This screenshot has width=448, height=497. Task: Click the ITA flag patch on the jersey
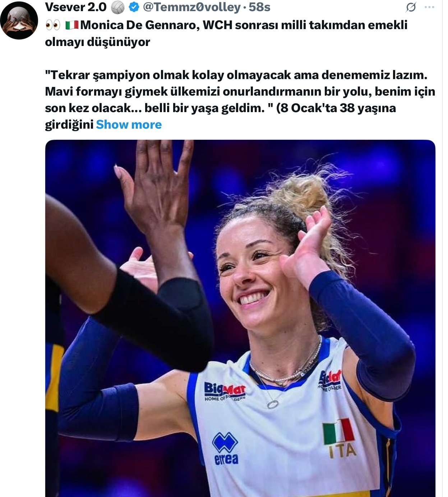(340, 438)
